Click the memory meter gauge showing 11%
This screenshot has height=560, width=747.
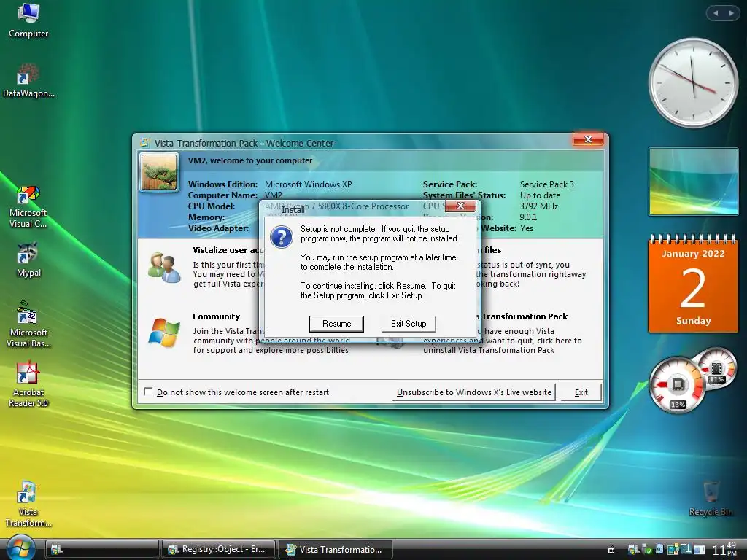(x=716, y=369)
